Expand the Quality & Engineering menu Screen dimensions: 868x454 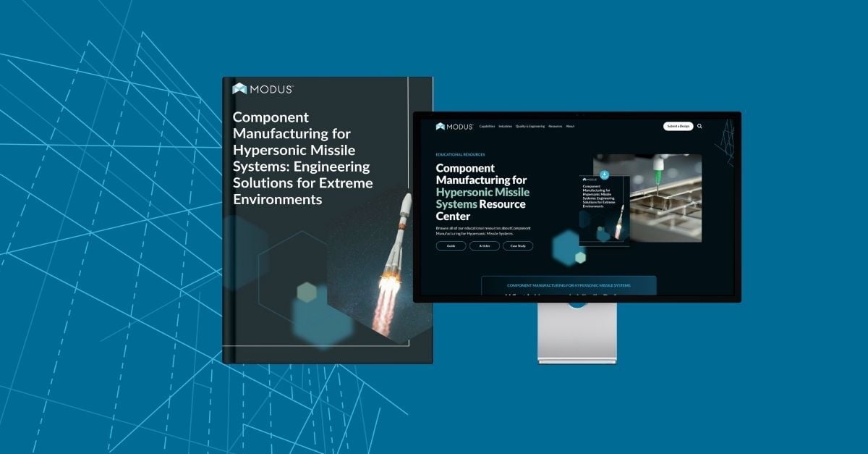point(530,126)
